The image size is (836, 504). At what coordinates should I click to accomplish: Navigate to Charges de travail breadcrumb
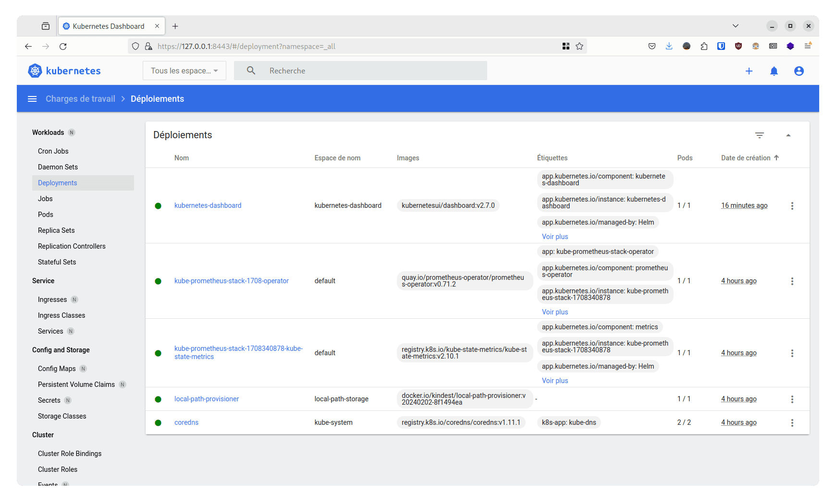[80, 98]
